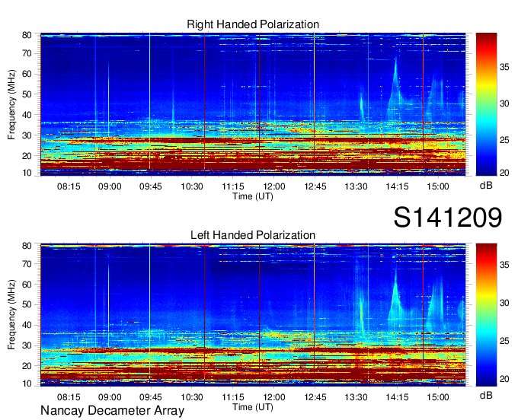Screen dimensions: 518x420
Task: Click the 20 MHz tick on Right Handed plot
Action: [27, 156]
